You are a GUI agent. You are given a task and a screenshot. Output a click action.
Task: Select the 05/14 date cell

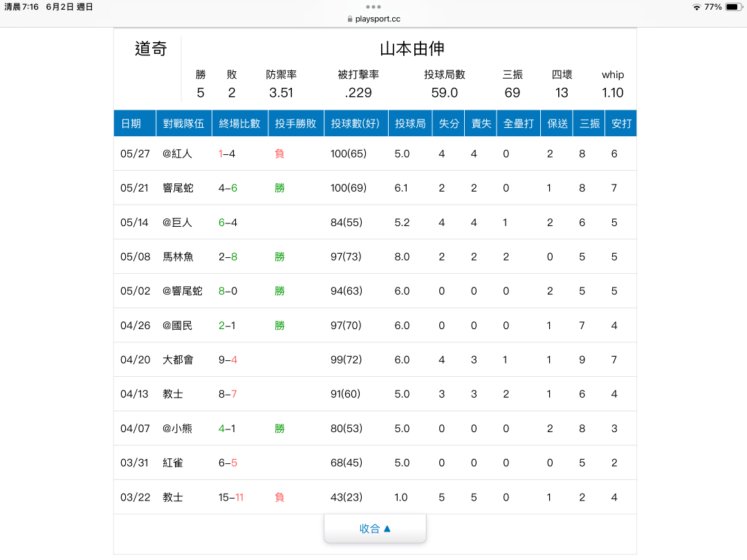134,223
